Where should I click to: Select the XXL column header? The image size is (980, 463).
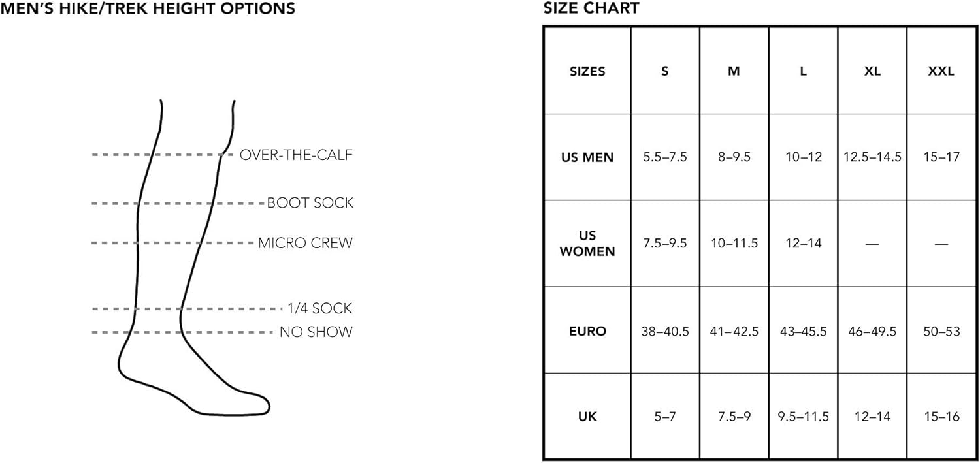(941, 71)
